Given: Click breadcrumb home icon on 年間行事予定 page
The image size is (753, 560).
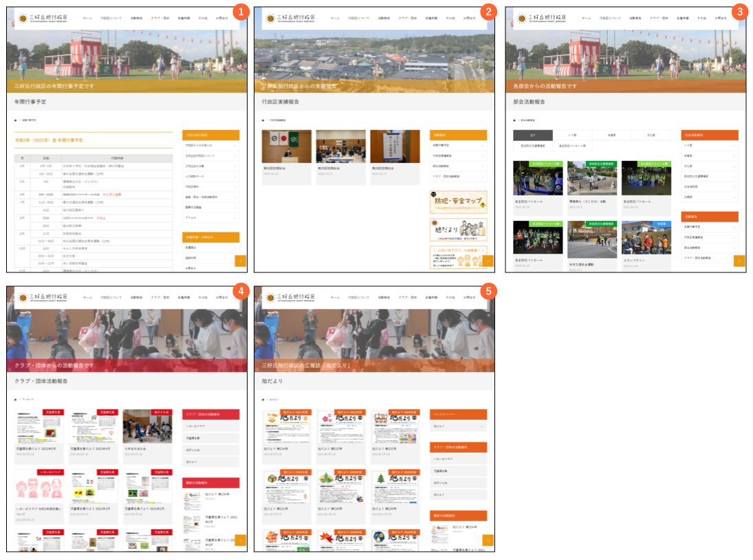Looking at the screenshot, I should pyautogui.click(x=15, y=120).
